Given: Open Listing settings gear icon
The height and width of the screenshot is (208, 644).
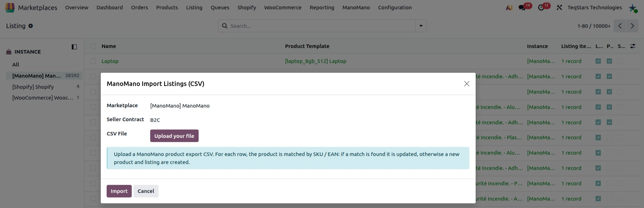Looking at the screenshot, I should coord(31,26).
